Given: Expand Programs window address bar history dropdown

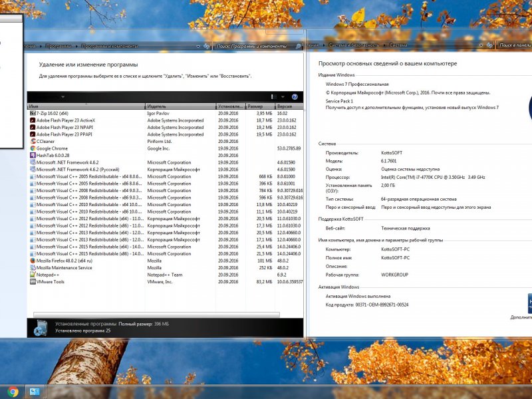Looking at the screenshot, I should (x=198, y=46).
